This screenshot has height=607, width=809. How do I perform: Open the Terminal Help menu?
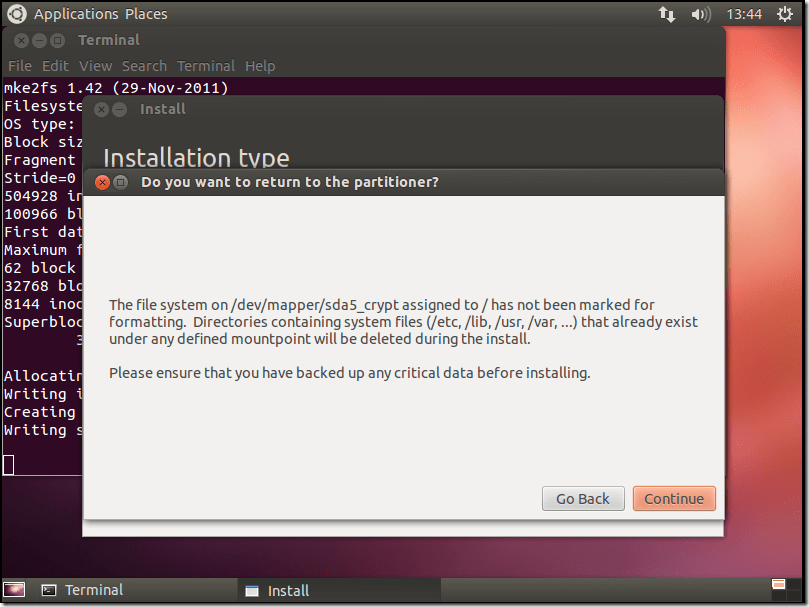[260, 66]
